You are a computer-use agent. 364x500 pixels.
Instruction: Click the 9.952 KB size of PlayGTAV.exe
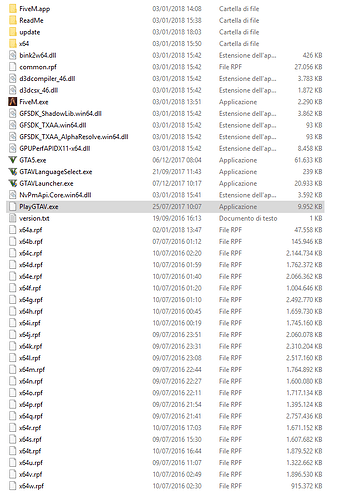point(310,206)
